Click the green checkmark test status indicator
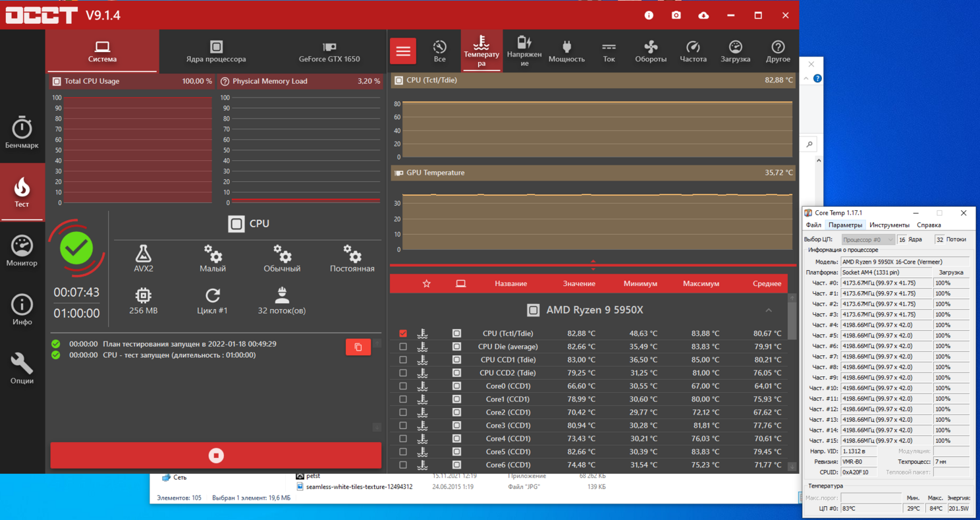The height and width of the screenshot is (520, 980). click(x=76, y=248)
